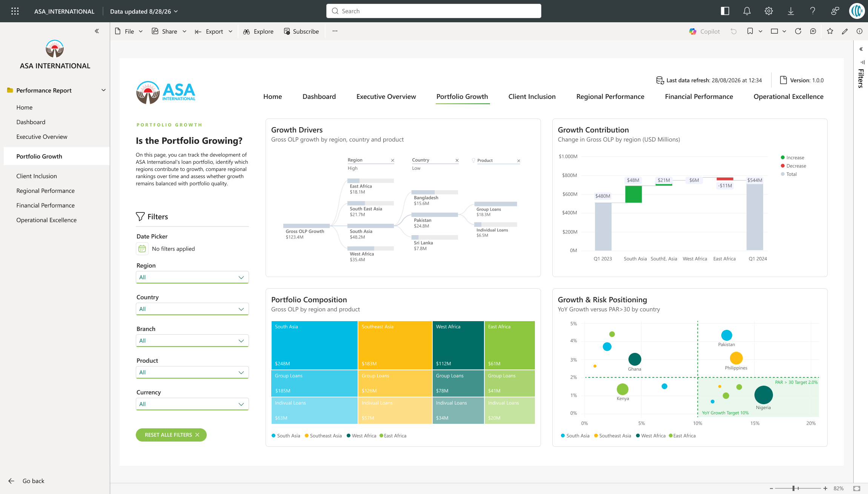Open the settings gear icon
This screenshot has width=868, height=494.
click(x=769, y=11)
